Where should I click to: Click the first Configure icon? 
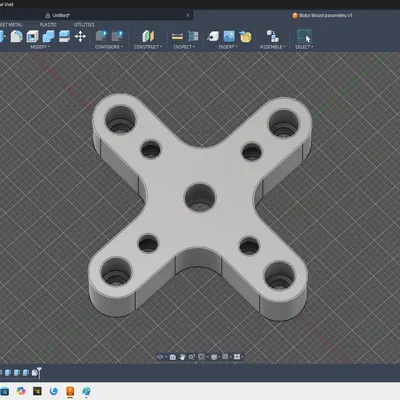tap(101, 36)
